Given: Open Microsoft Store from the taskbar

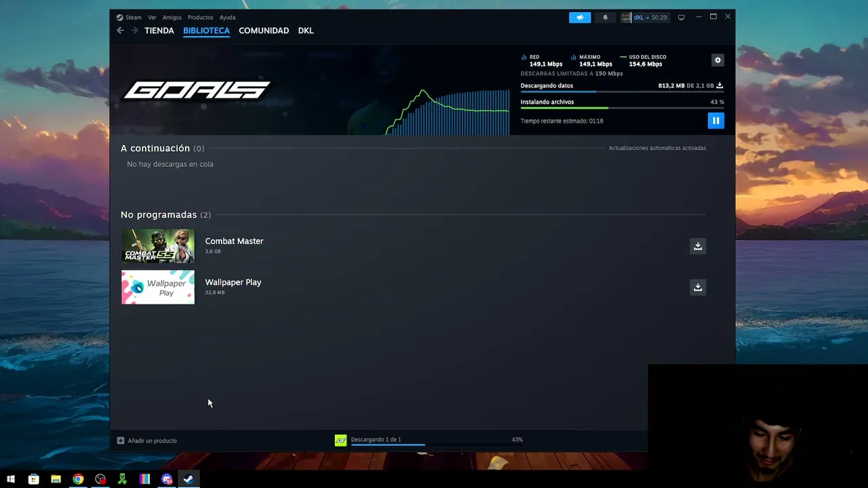Looking at the screenshot, I should coord(33,479).
